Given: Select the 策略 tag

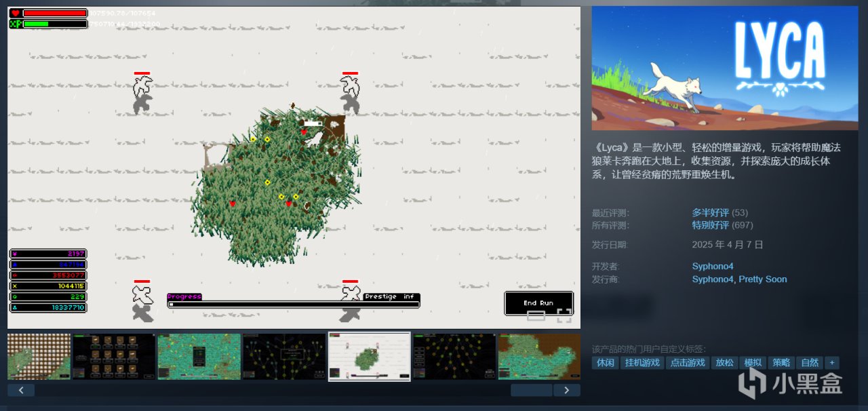Looking at the screenshot, I should point(781,363).
